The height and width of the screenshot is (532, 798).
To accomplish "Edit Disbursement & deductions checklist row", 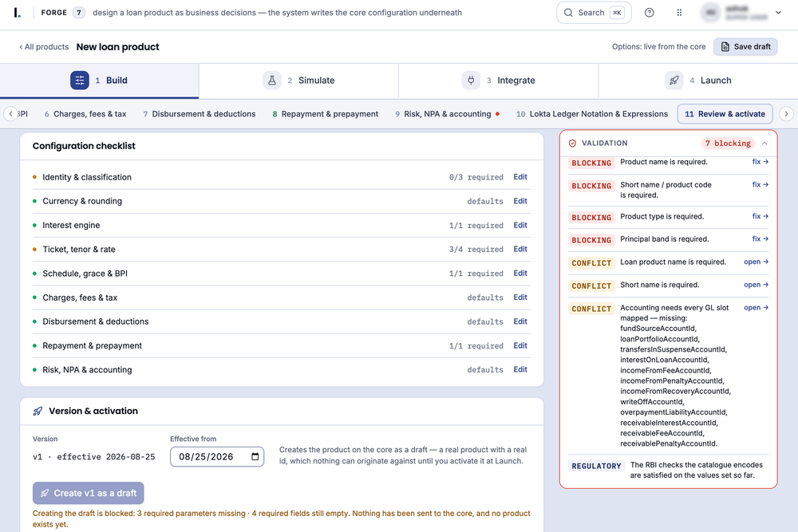I will (x=520, y=321).
